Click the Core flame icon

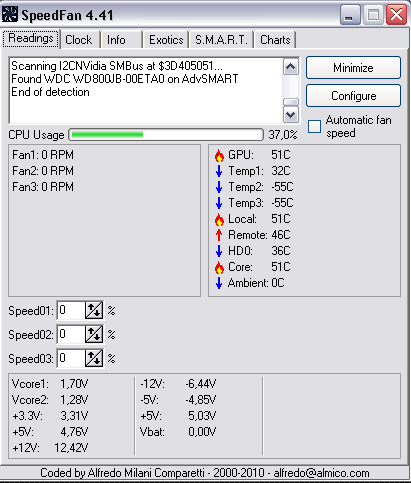(x=219, y=267)
